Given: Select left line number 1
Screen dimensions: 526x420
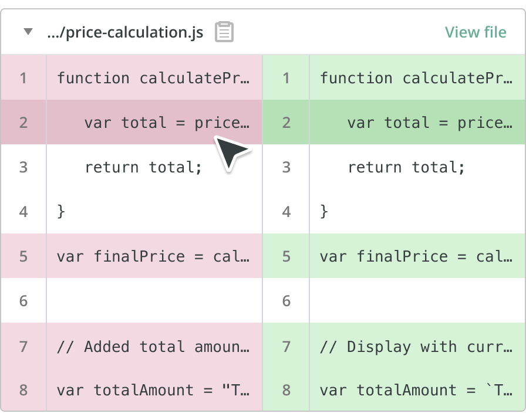Looking at the screenshot, I should point(23,77).
